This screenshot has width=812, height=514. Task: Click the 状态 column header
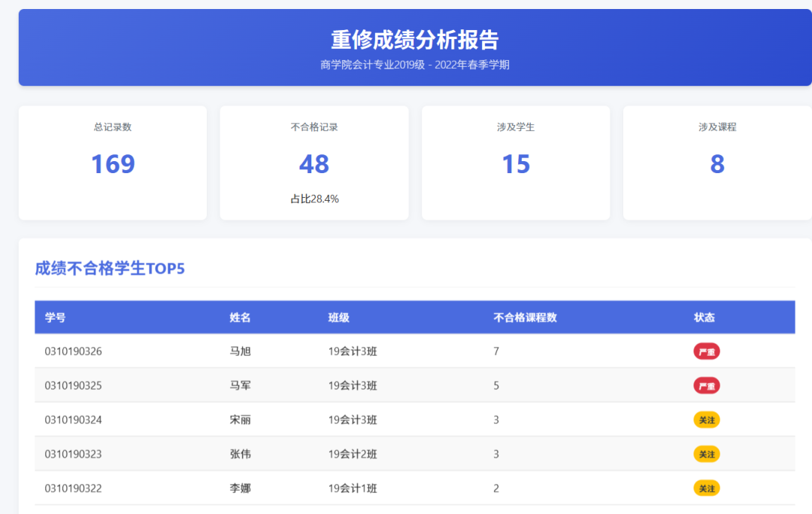(705, 318)
